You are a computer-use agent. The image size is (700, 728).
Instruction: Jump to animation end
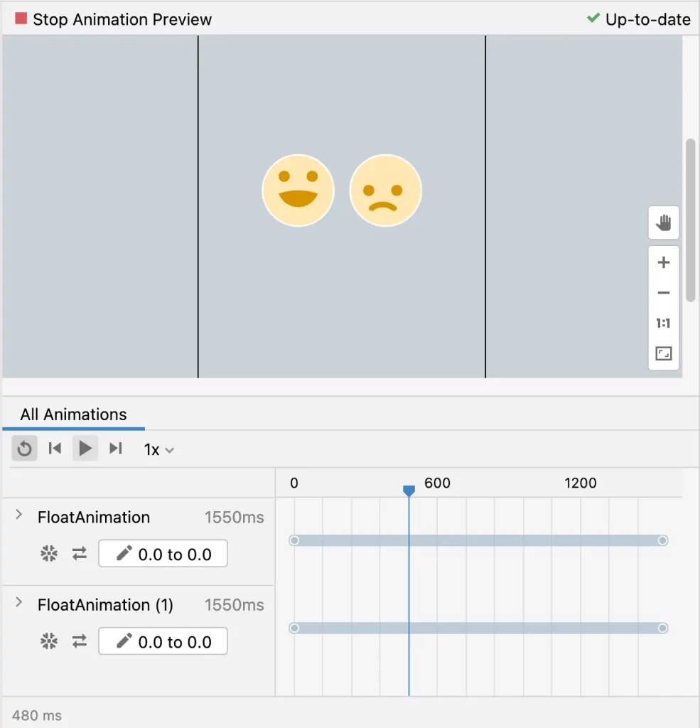[116, 449]
